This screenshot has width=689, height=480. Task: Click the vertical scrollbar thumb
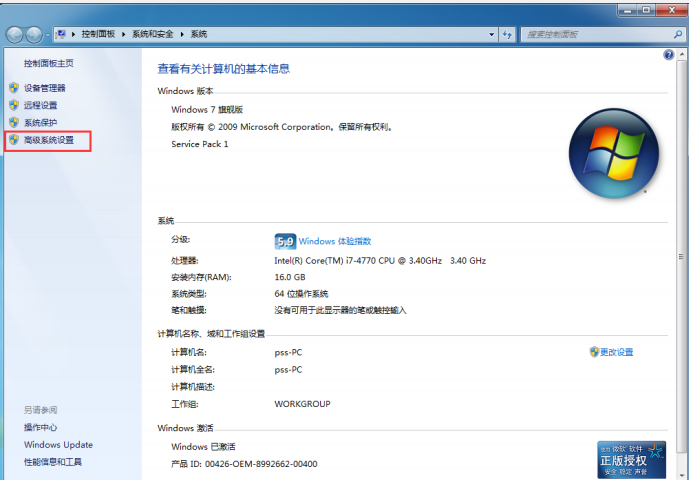682,256
